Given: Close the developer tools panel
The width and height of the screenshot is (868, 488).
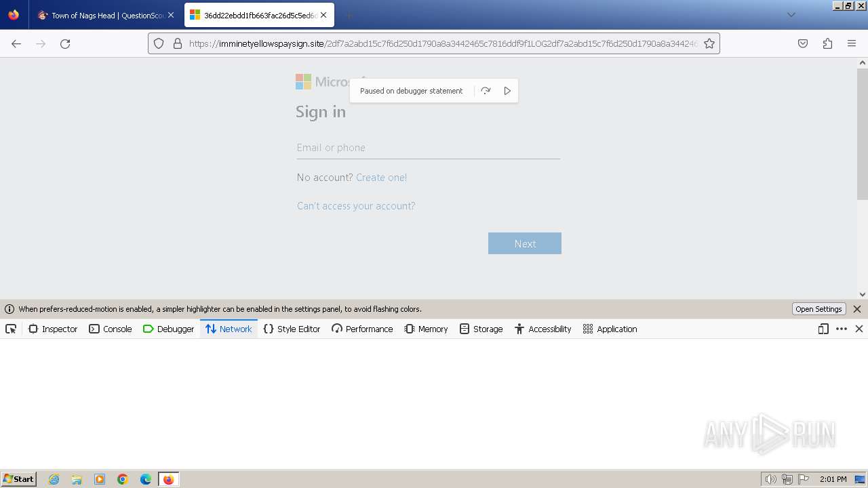Looking at the screenshot, I should (x=859, y=329).
